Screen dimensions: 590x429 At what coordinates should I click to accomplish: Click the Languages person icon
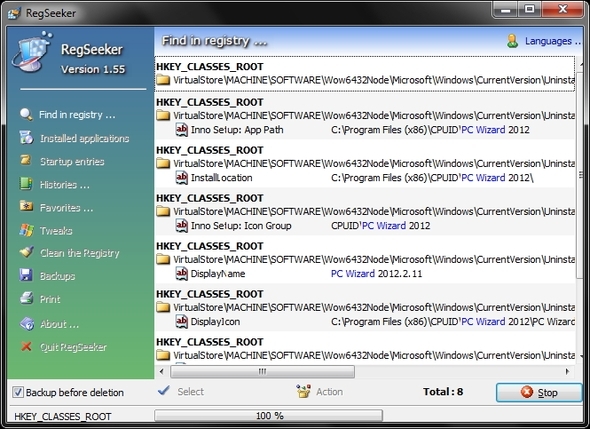point(512,41)
